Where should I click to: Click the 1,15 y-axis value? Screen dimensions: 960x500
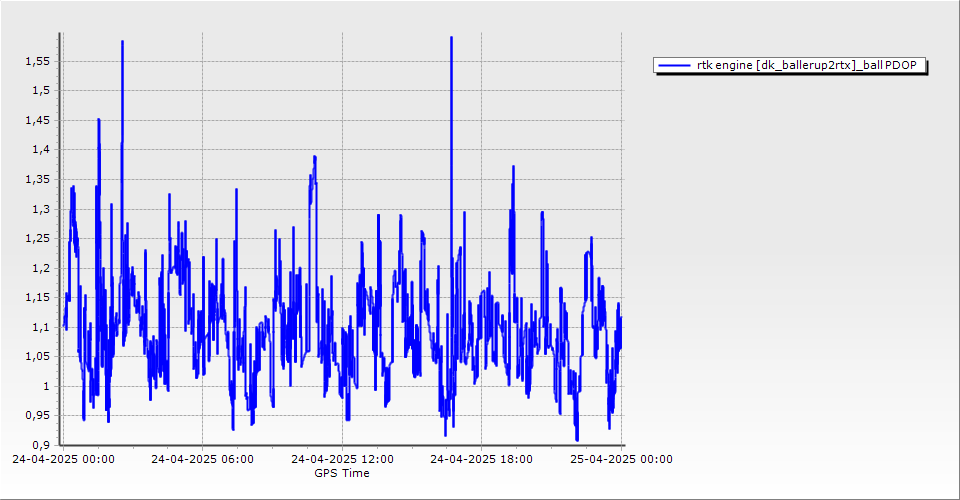click(x=37, y=297)
